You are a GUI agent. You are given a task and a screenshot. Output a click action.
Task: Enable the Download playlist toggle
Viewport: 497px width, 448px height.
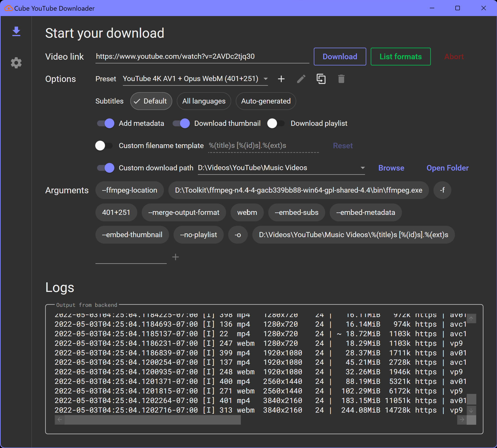[276, 123]
